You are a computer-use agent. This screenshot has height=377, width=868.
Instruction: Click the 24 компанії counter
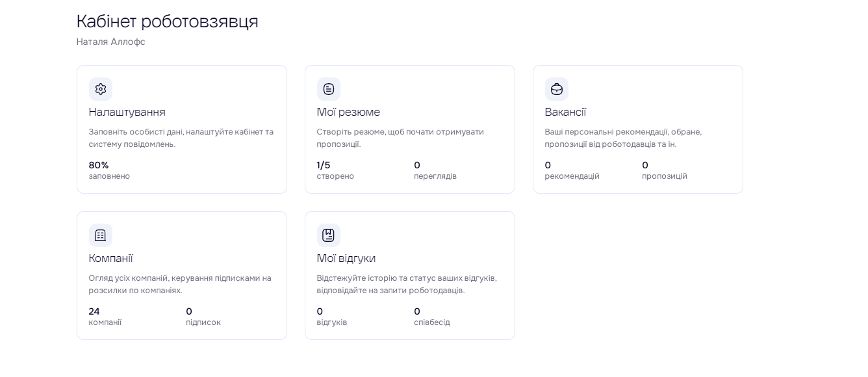point(105,317)
